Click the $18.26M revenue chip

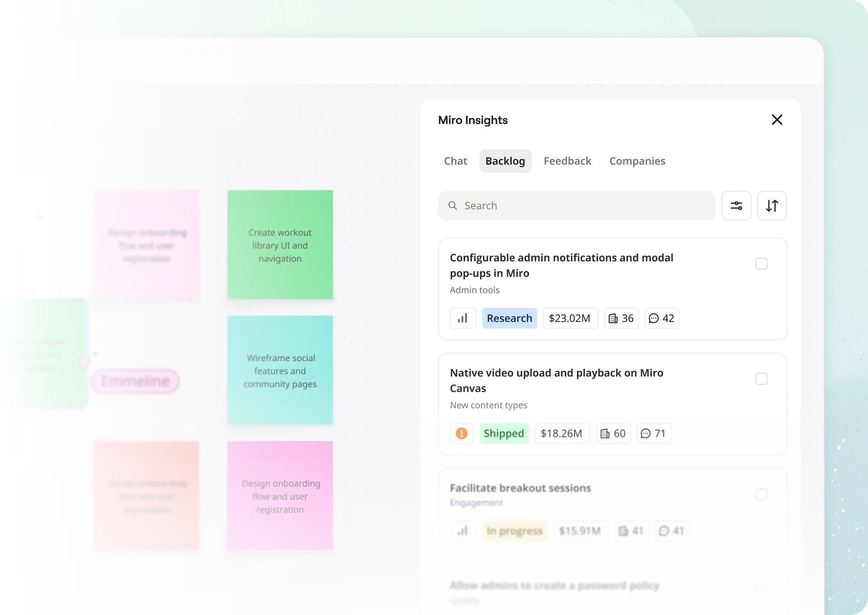tap(562, 433)
